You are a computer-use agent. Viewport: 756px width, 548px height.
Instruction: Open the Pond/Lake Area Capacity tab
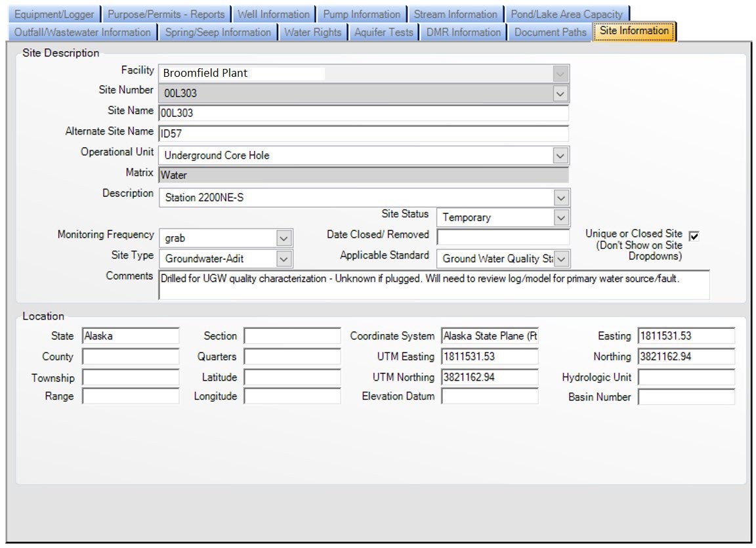point(567,14)
